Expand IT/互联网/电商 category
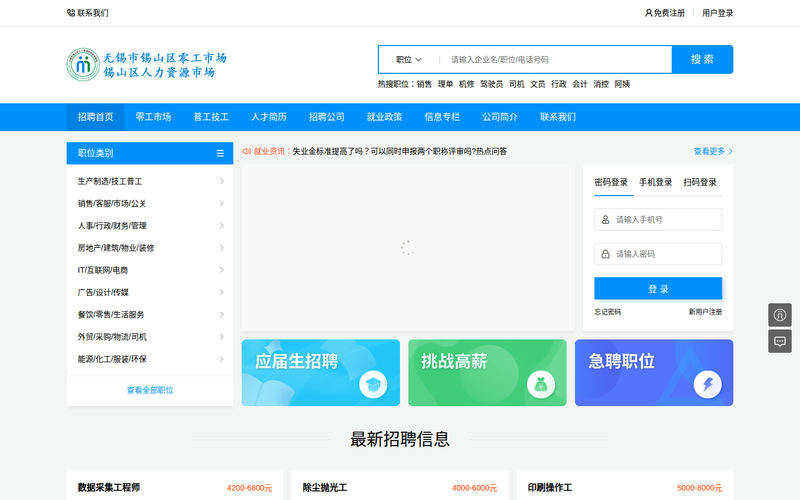Screen dimensions: 800x500 [x=150, y=270]
